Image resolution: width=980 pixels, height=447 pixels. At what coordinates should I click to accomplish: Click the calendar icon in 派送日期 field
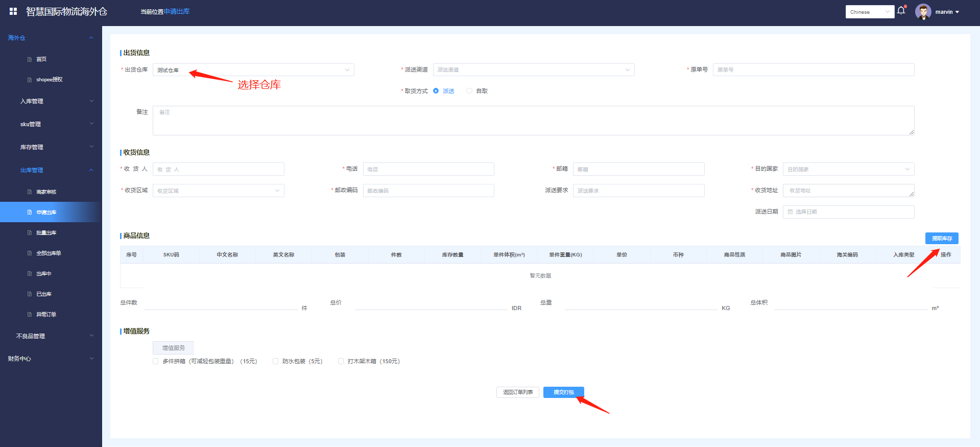pyautogui.click(x=790, y=212)
